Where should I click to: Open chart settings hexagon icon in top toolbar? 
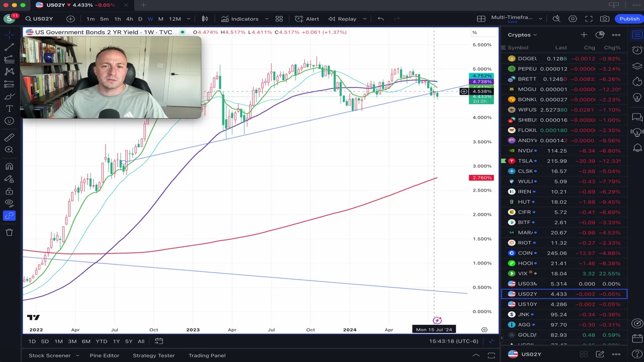(573, 19)
